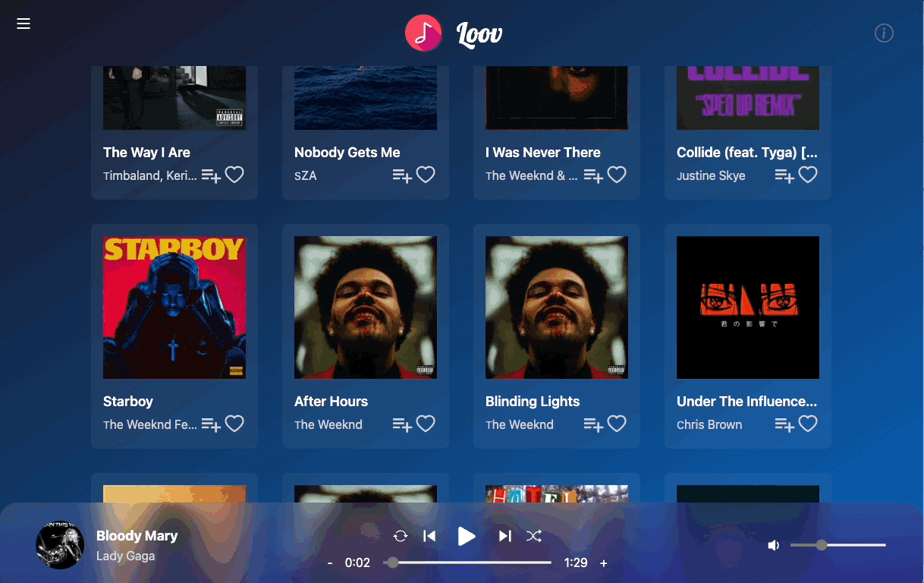Play Bloody Mary
Image resolution: width=924 pixels, height=583 pixels.
[467, 537]
